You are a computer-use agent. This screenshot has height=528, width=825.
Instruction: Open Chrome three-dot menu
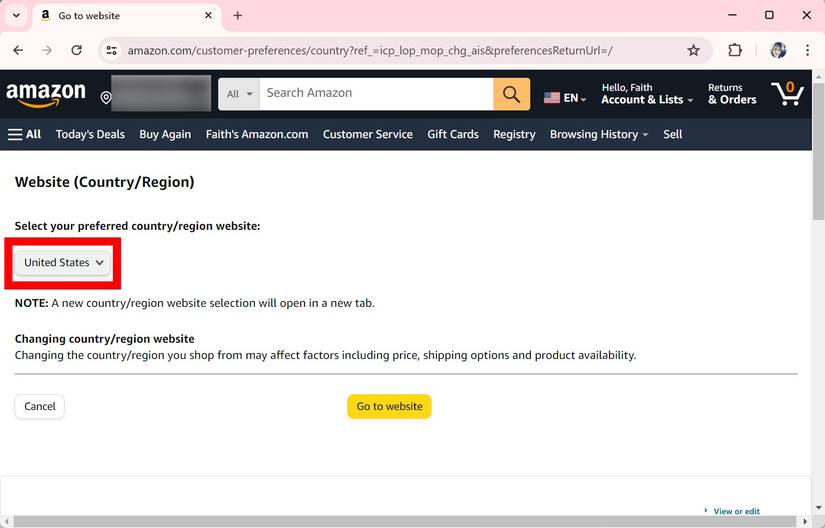(807, 50)
